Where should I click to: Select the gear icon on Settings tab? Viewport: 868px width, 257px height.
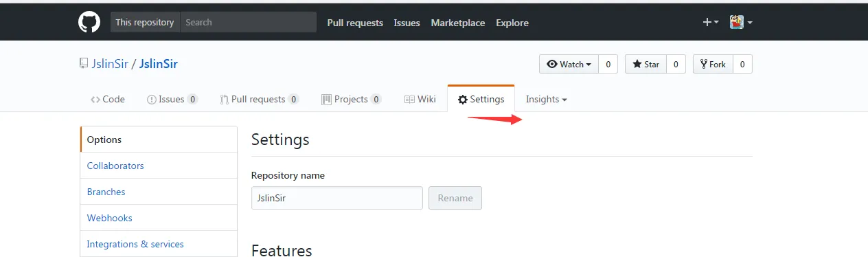[463, 99]
